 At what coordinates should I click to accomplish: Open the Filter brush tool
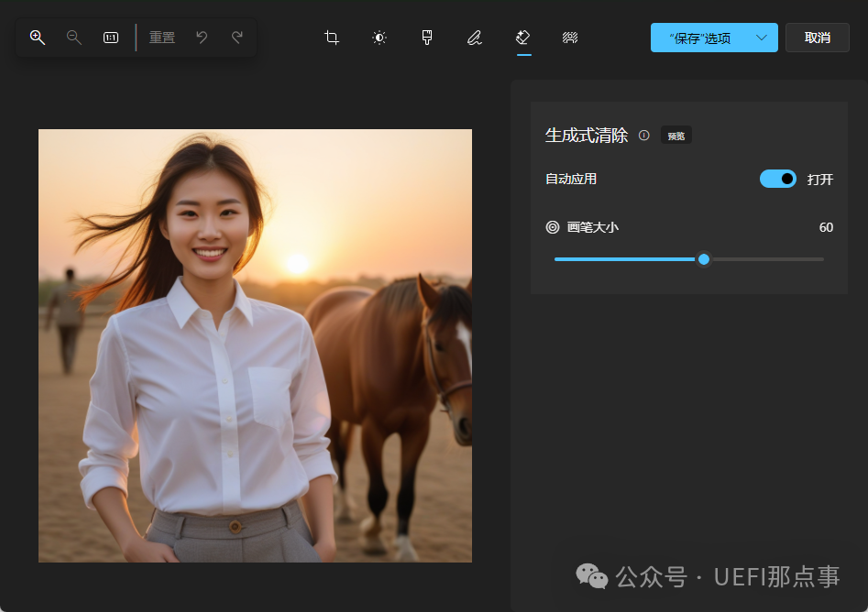coord(427,38)
